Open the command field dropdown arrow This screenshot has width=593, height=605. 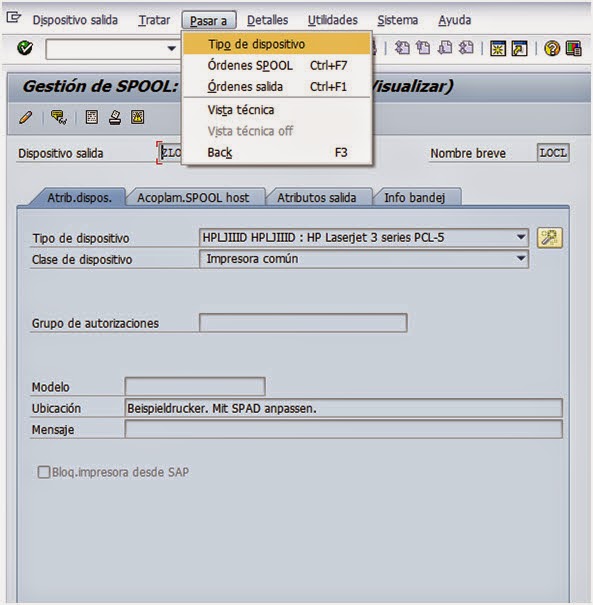coord(171,49)
